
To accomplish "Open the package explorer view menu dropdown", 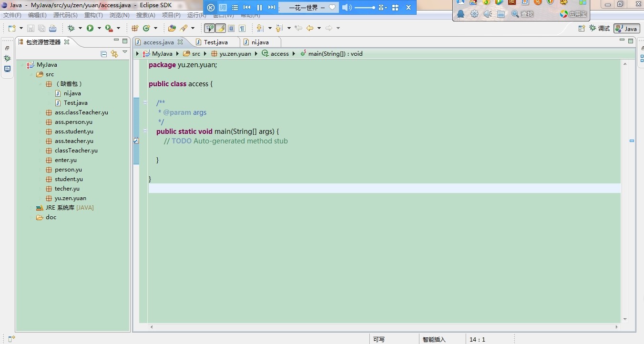I will 125,52.
